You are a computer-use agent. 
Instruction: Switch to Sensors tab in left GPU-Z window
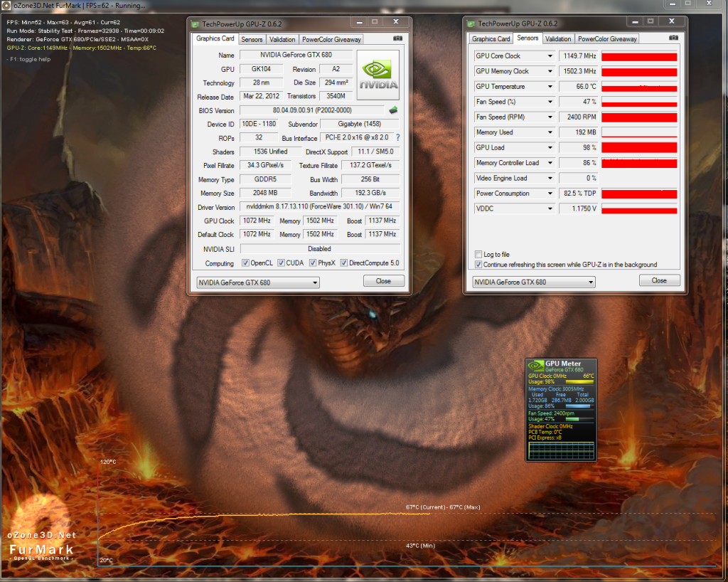pyautogui.click(x=252, y=39)
